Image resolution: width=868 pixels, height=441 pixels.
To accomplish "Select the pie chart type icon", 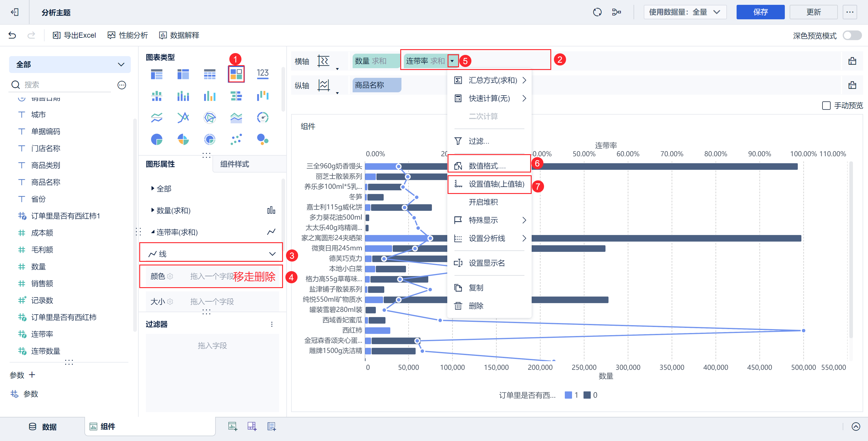I will pos(156,139).
